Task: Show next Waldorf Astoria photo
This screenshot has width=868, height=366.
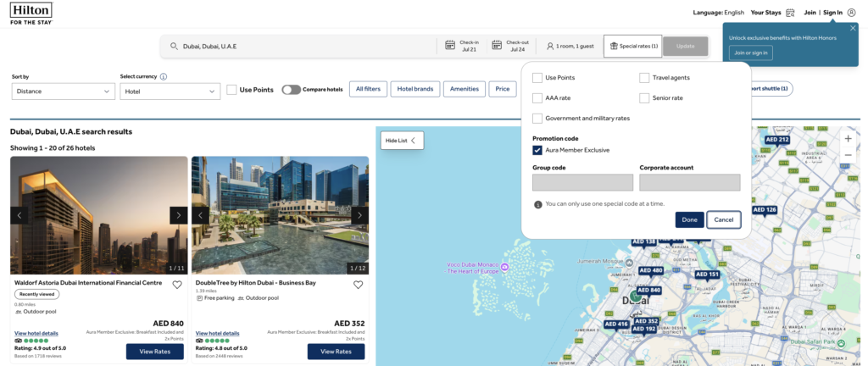Action: pos(178,215)
